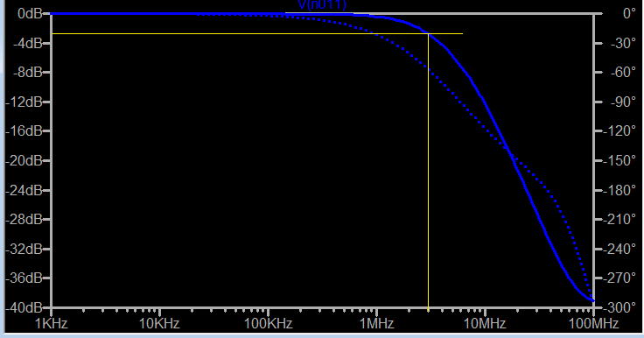Click the -180° phase axis label

pos(619,190)
